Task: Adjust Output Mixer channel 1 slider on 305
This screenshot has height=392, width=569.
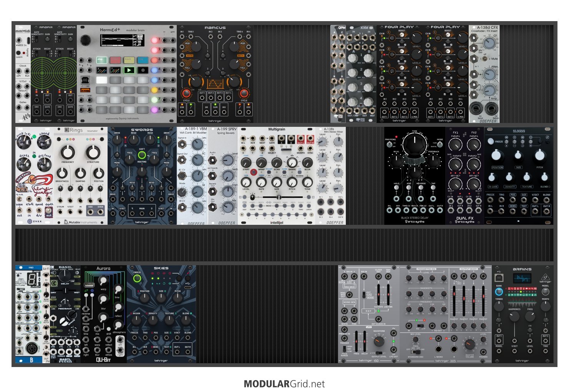Action: (x=454, y=301)
